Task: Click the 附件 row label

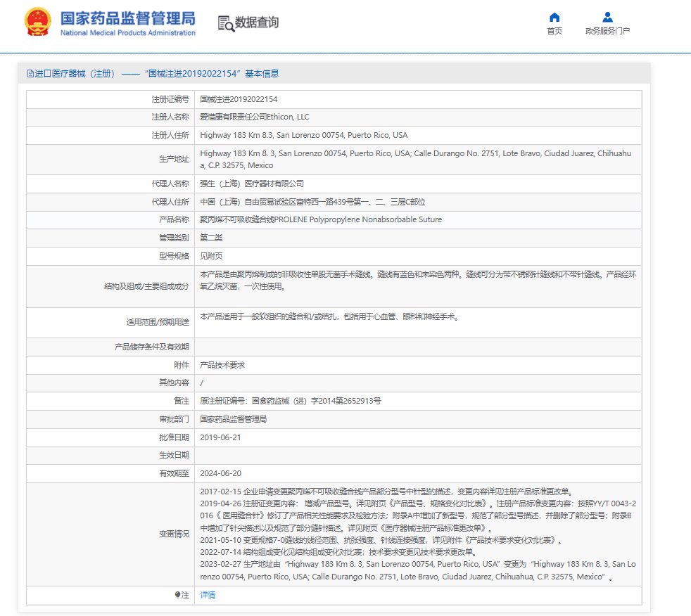Action: 182,365
